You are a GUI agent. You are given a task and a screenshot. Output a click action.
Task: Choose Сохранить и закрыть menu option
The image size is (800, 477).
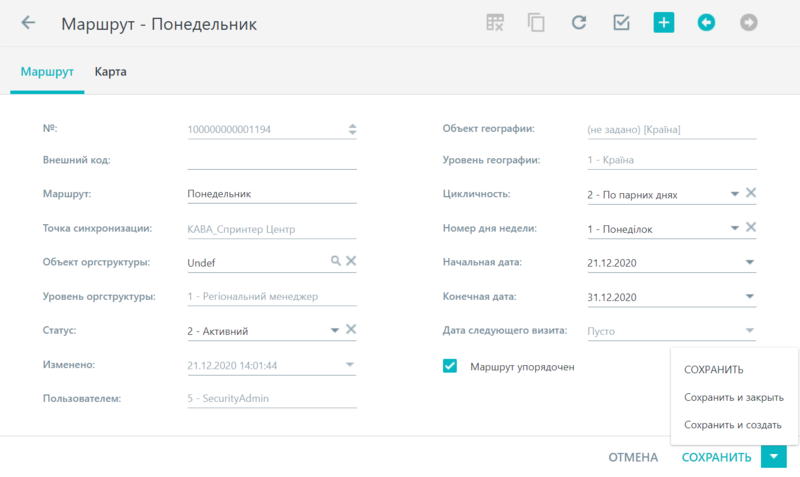pos(734,397)
